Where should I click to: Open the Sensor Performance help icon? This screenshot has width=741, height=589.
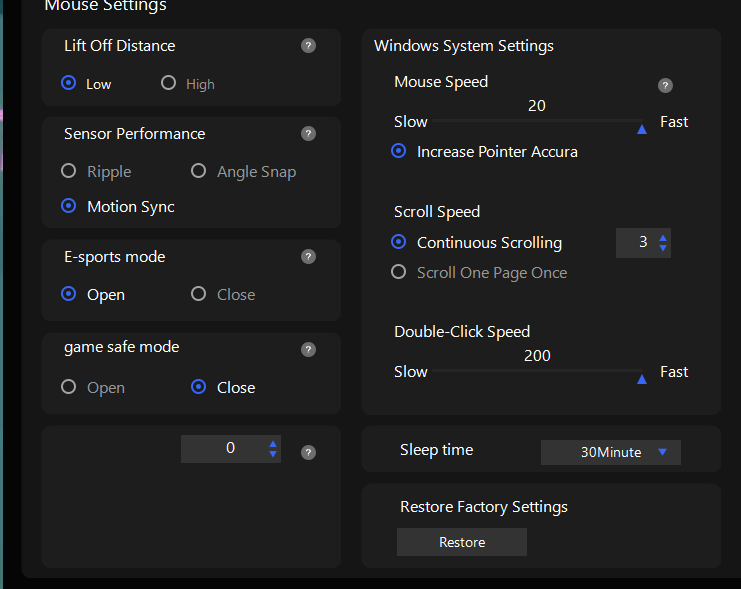[308, 134]
